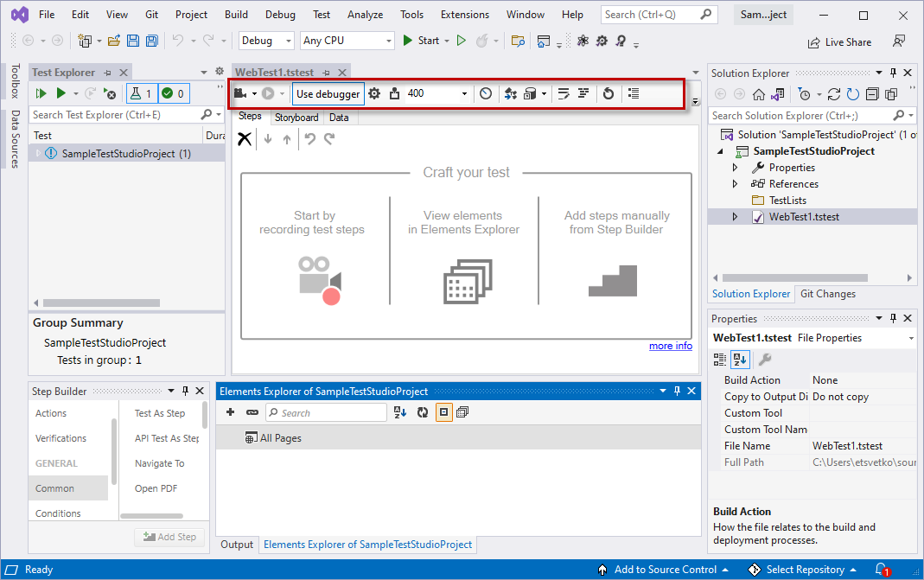Toggle passed tests filter showing 0

174,93
